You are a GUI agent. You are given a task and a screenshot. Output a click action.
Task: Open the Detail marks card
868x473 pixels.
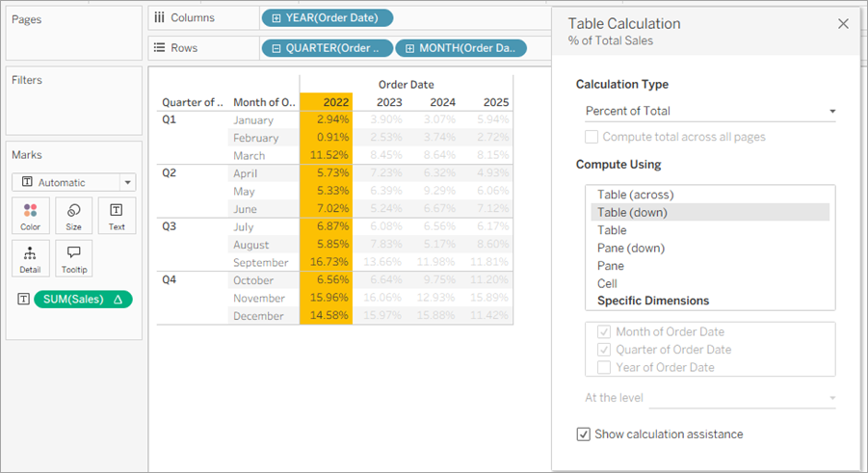point(31,258)
